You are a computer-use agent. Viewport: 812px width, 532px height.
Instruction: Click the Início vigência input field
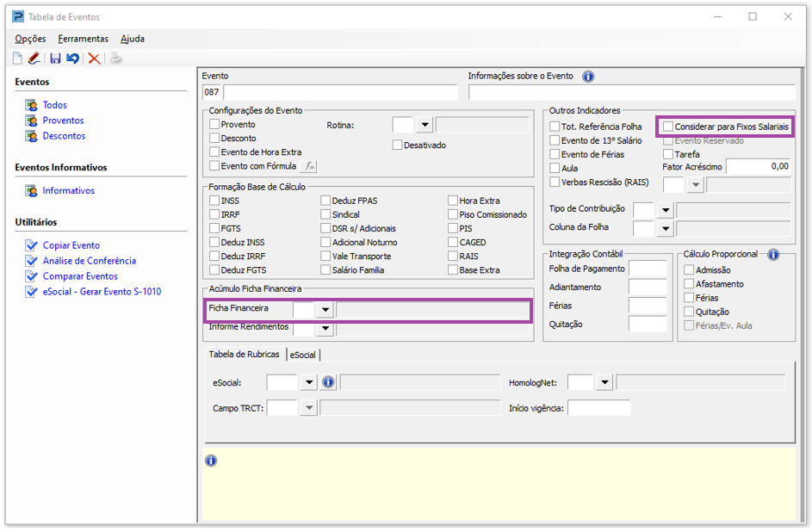pyautogui.click(x=598, y=408)
